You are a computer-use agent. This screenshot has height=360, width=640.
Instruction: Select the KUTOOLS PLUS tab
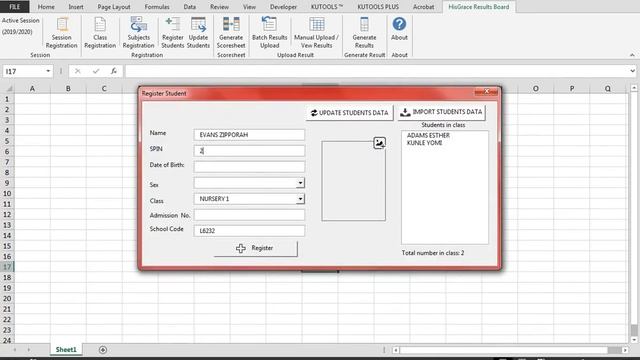(378, 7)
